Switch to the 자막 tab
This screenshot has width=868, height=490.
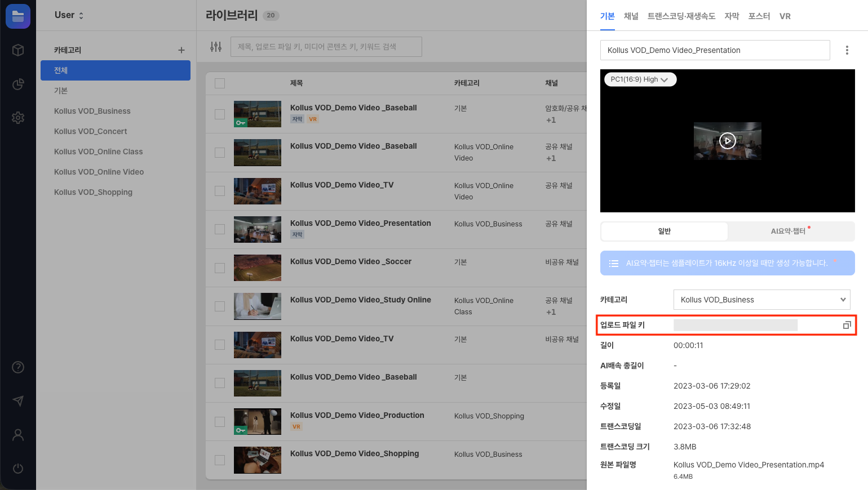click(x=732, y=16)
